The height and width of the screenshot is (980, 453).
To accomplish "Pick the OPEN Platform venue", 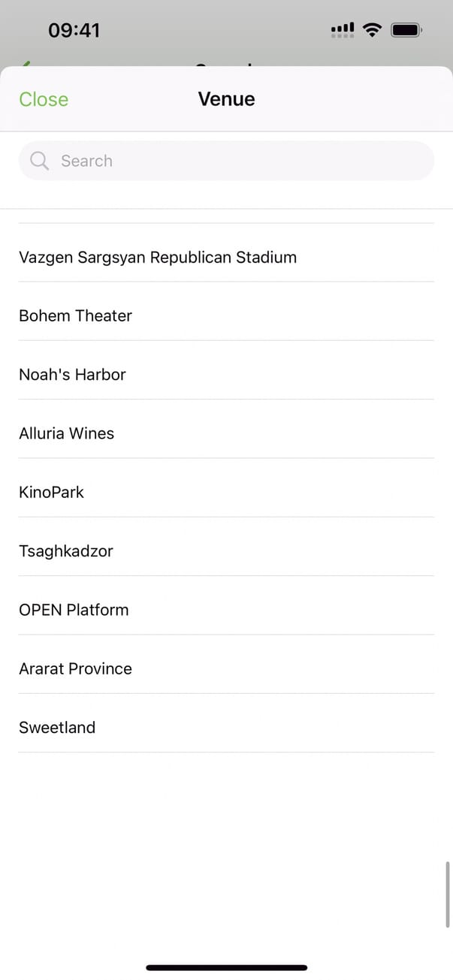I will click(74, 609).
